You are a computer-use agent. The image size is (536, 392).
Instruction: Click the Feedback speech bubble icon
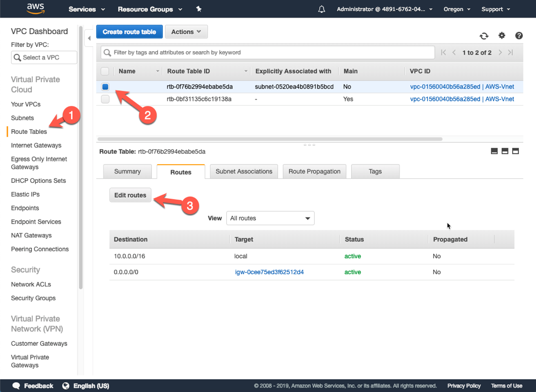16,386
